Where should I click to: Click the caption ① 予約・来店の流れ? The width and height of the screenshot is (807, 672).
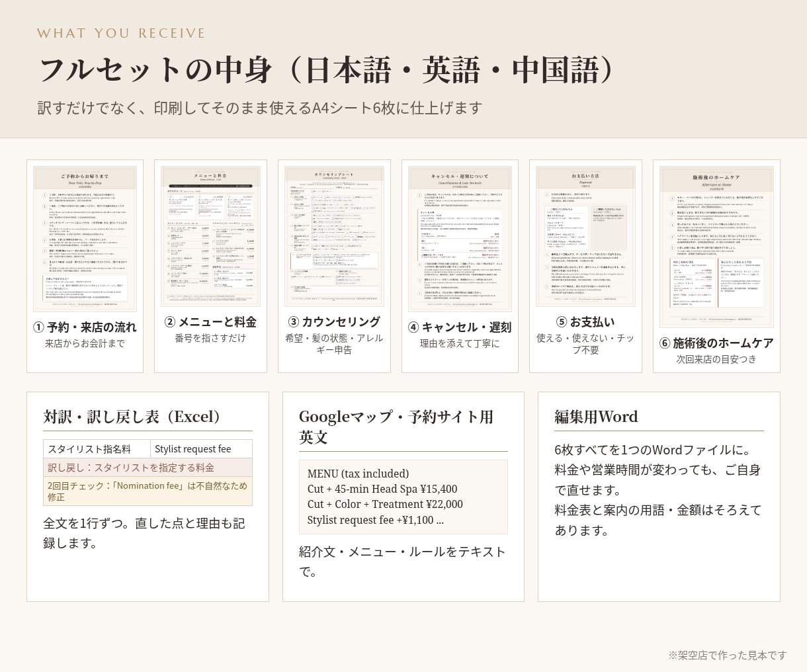click(85, 327)
